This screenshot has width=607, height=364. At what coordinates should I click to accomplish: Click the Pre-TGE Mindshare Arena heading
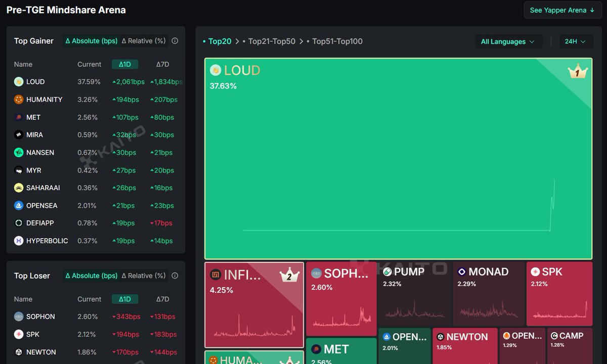tap(66, 10)
